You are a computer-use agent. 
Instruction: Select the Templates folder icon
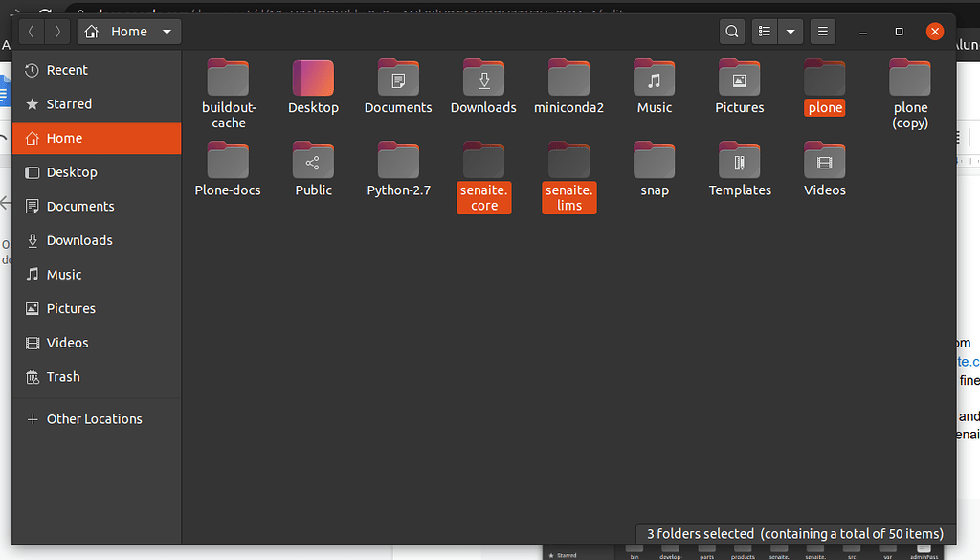739,161
